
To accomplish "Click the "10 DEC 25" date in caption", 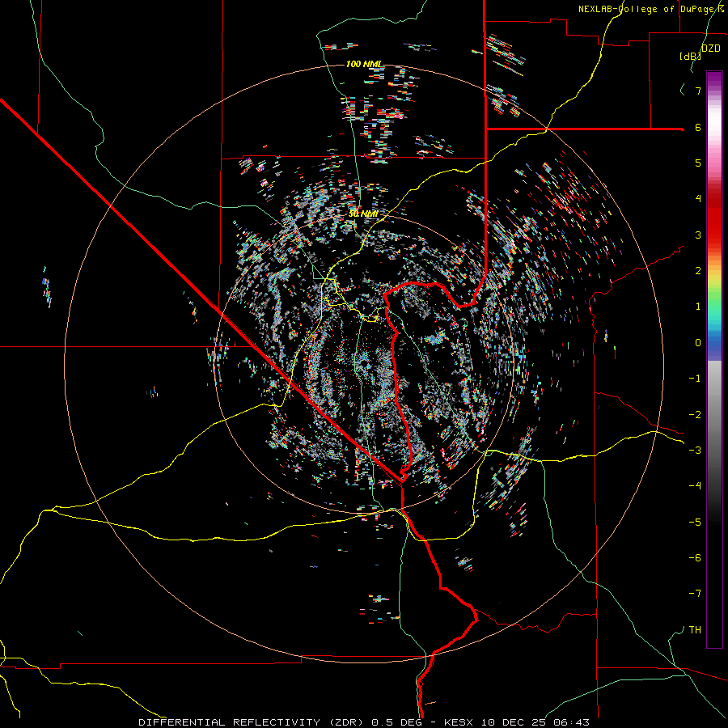I will point(514,722).
